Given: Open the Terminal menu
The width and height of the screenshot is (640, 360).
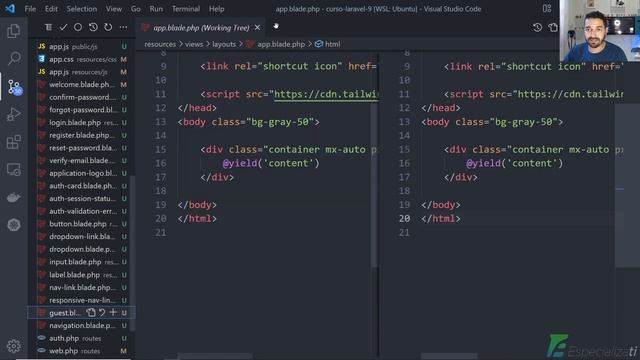Looking at the screenshot, I should tap(186, 9).
